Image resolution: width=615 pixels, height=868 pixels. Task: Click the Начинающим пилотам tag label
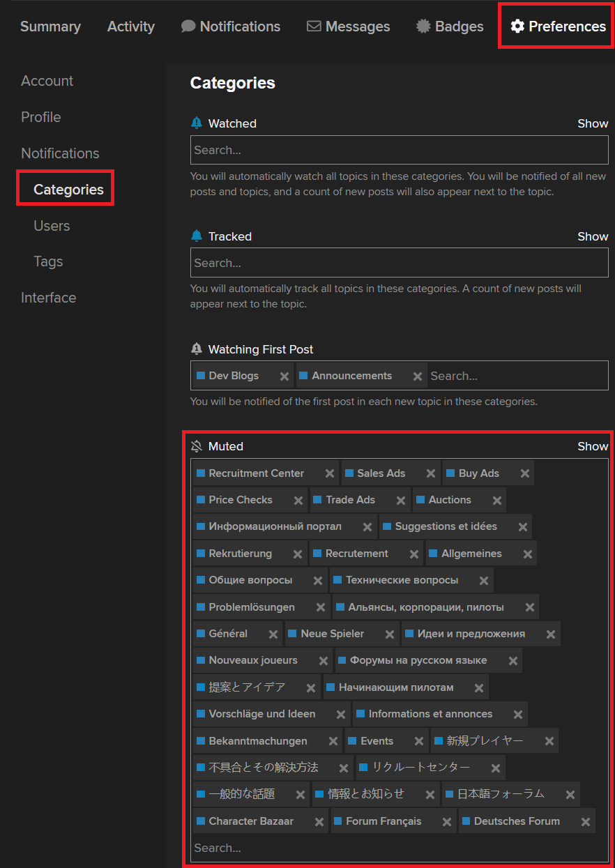point(396,687)
